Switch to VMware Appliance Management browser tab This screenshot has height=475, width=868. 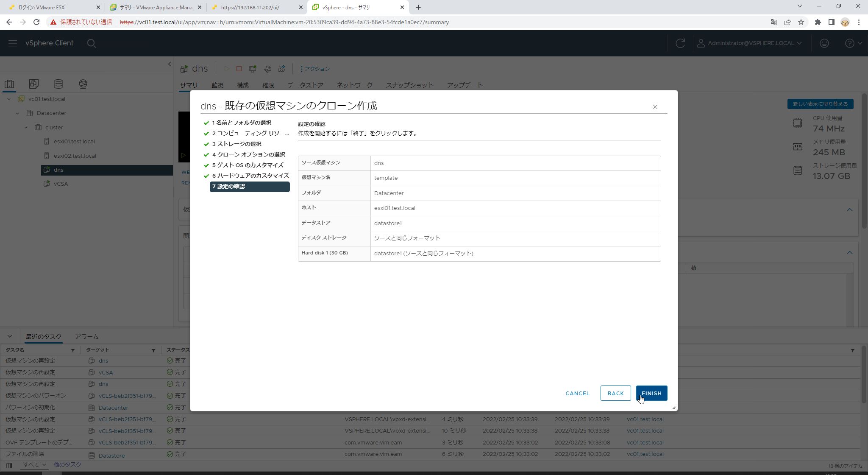click(156, 7)
